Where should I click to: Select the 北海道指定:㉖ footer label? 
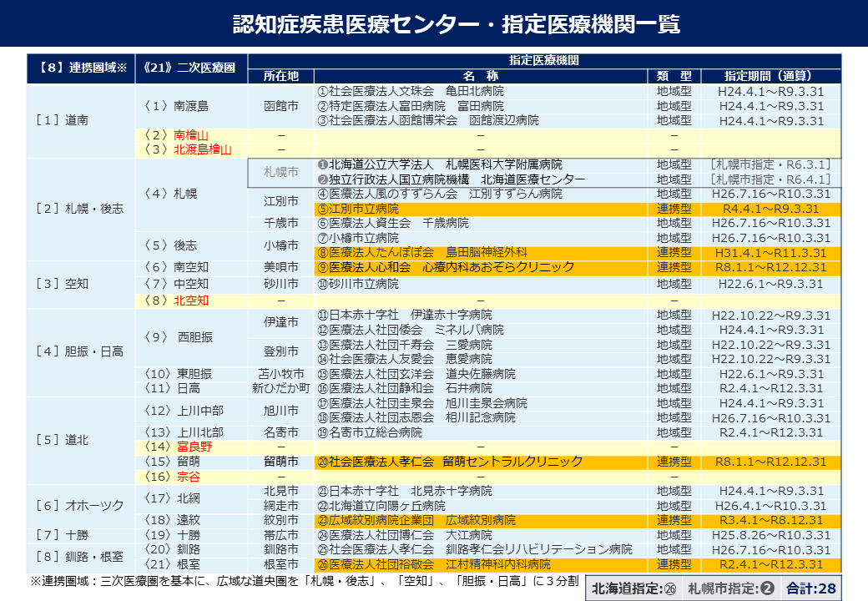[632, 586]
